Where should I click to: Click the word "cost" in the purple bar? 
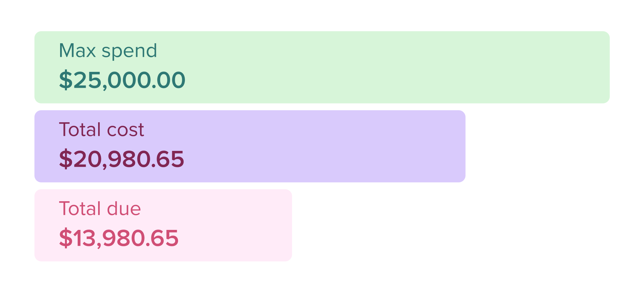125,130
